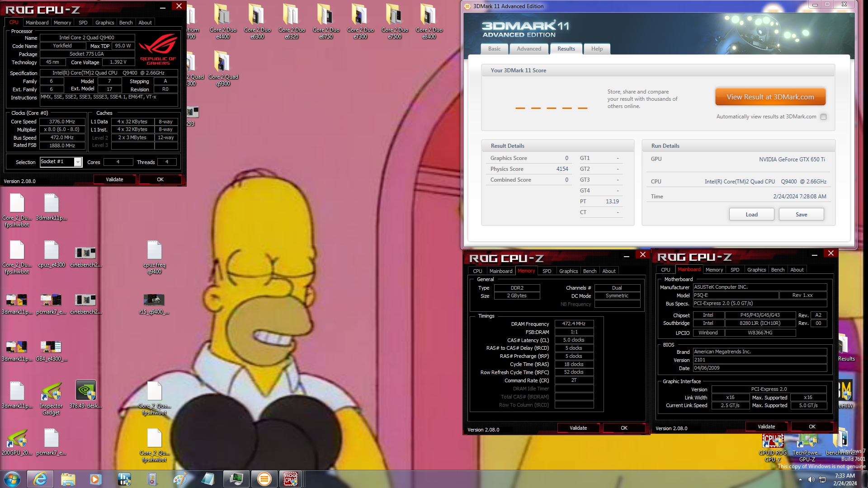Screen dimensions: 868x488
Task: Open Windows Media Player from the taskbar
Action: pyautogui.click(x=95, y=479)
